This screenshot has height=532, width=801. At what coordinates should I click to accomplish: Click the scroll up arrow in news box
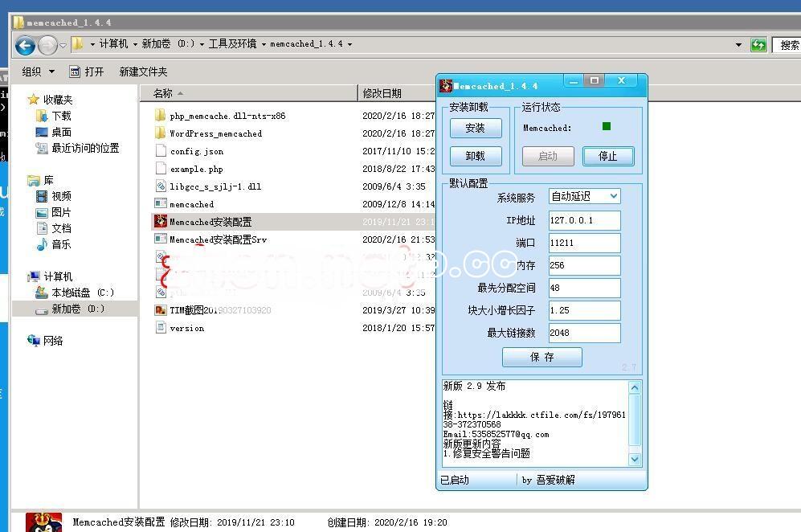(635, 387)
